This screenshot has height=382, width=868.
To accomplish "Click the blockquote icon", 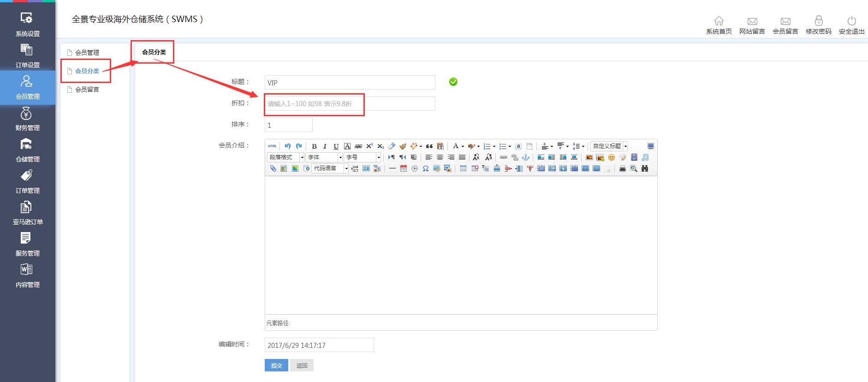I will click(429, 146).
